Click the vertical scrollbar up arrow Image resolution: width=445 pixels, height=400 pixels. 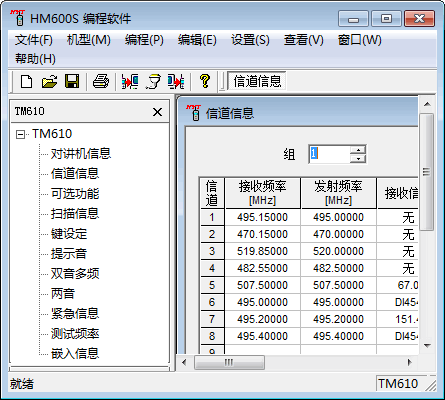427,105
